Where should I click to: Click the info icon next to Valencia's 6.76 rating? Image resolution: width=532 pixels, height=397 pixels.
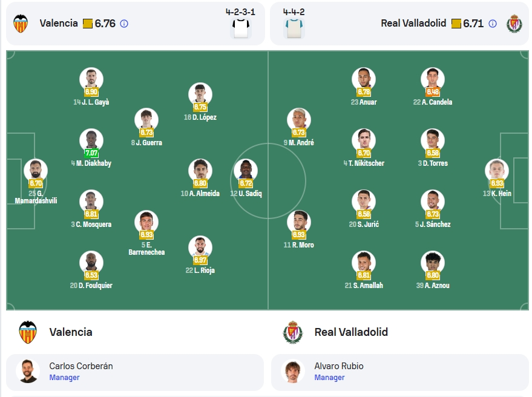pos(124,24)
